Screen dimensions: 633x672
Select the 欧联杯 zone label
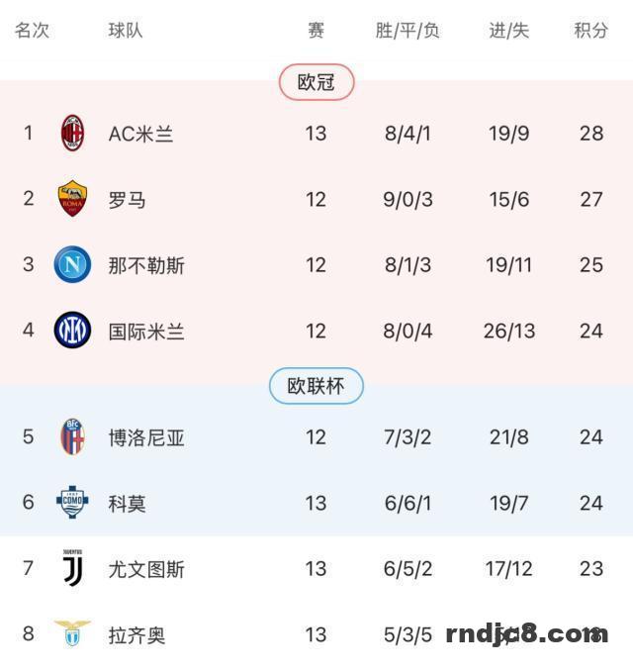pos(316,386)
